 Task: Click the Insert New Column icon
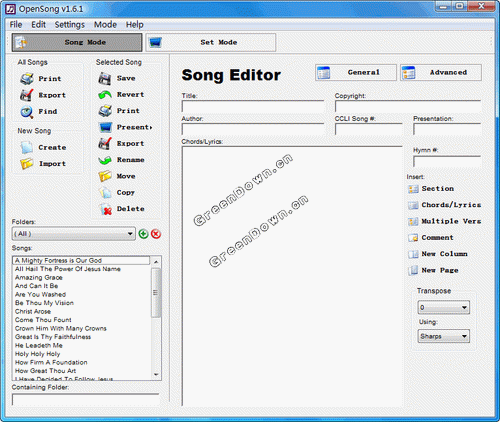[x=413, y=254]
